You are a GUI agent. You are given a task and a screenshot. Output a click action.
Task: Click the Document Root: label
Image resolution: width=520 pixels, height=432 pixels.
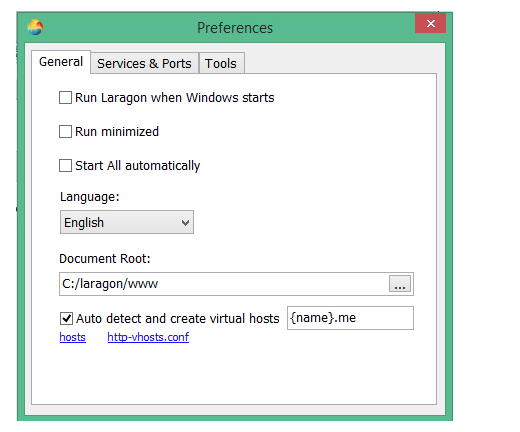(105, 259)
